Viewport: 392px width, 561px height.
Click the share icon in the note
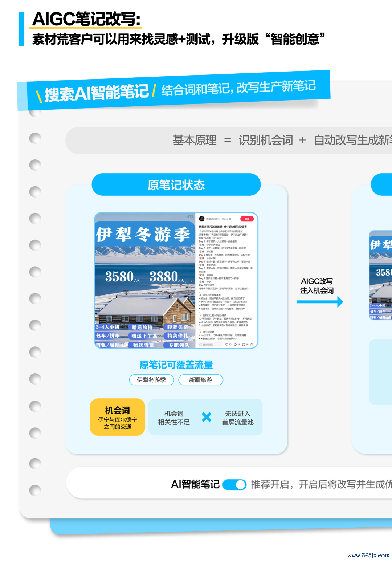(x=252, y=345)
